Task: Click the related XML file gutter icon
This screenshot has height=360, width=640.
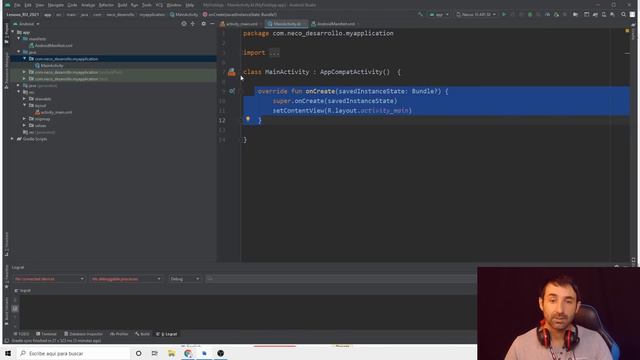Action: [231, 72]
